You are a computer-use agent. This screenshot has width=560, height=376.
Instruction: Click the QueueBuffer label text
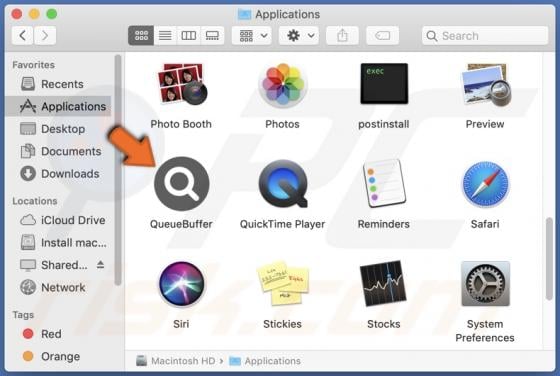coord(181,224)
